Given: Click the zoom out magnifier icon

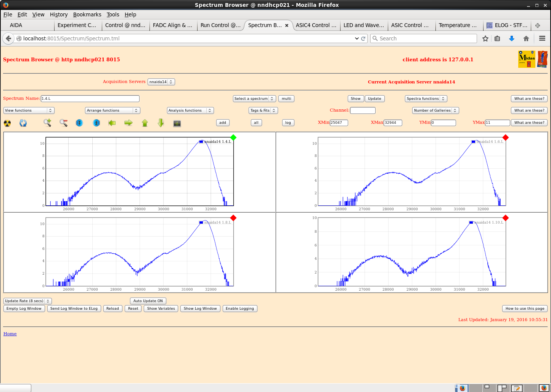Looking at the screenshot, I should click(63, 123).
